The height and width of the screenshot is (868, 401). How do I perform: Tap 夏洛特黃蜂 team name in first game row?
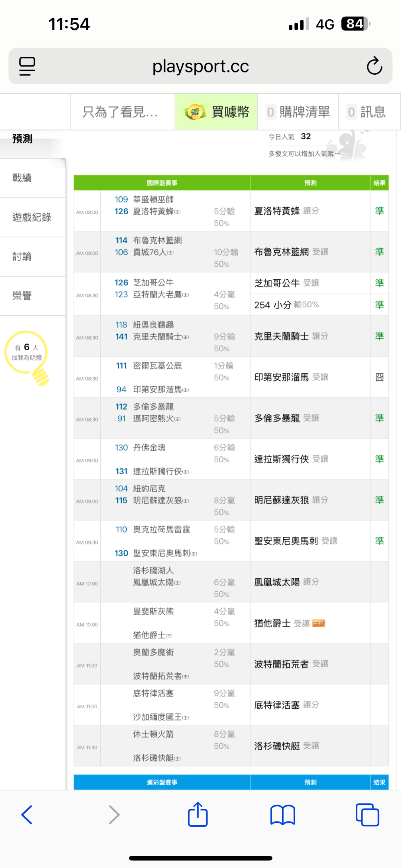click(x=154, y=211)
